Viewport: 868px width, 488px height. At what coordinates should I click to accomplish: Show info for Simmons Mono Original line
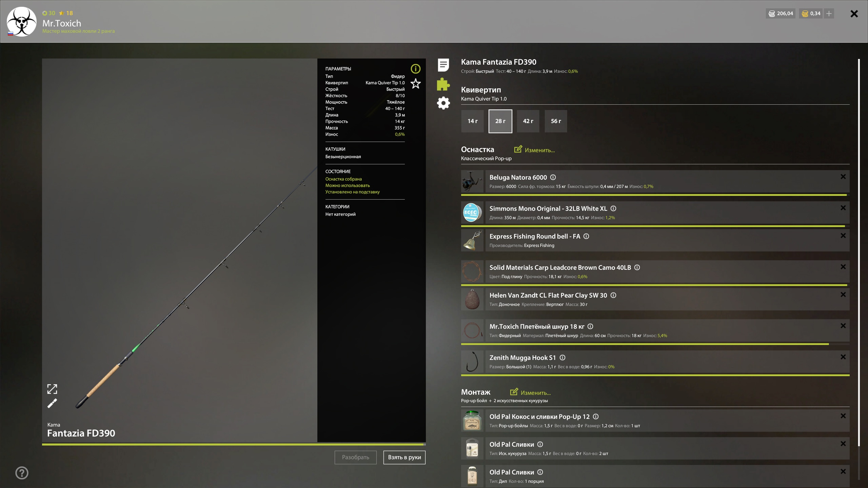point(613,208)
